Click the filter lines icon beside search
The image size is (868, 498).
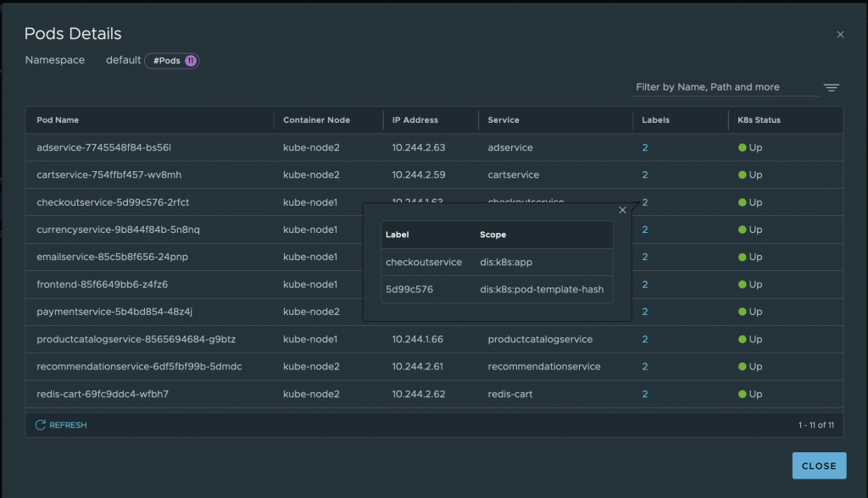click(831, 87)
